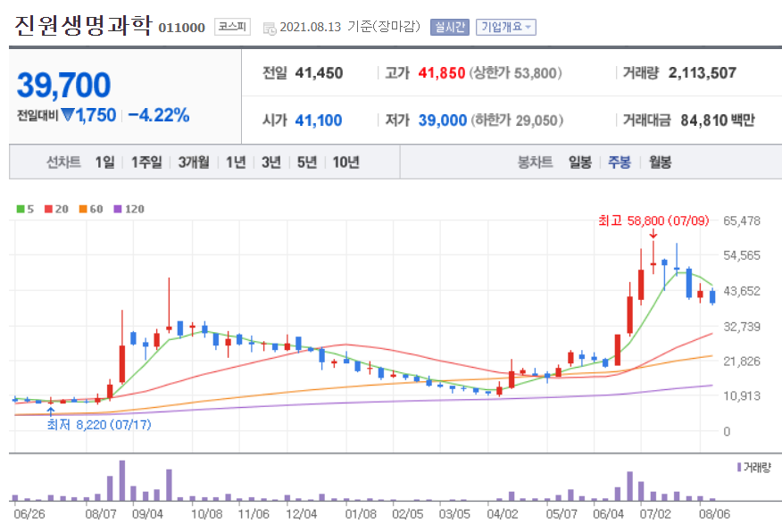The width and height of the screenshot is (782, 532).
Task: Click the 06/04 date axis label
Action: click(608, 514)
